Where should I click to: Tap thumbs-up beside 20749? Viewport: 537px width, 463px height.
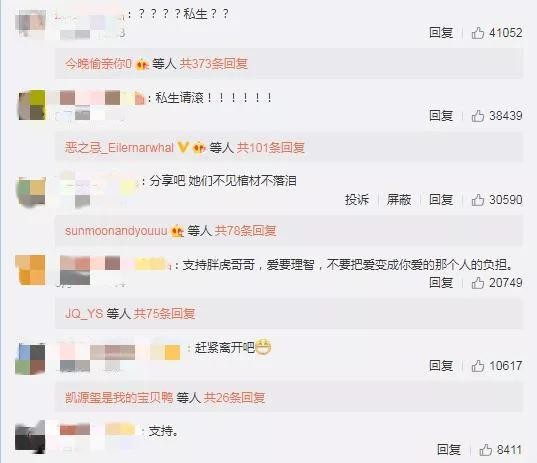[478, 283]
